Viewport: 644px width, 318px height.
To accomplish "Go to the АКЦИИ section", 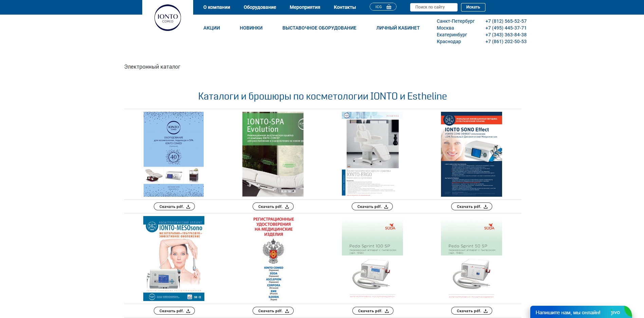I will click(x=211, y=28).
